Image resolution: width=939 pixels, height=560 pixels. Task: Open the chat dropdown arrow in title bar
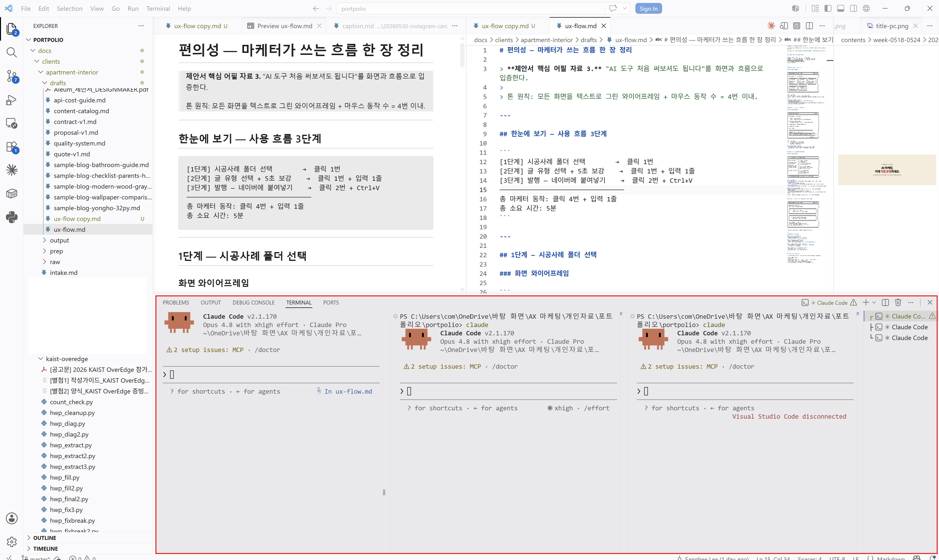point(625,8)
